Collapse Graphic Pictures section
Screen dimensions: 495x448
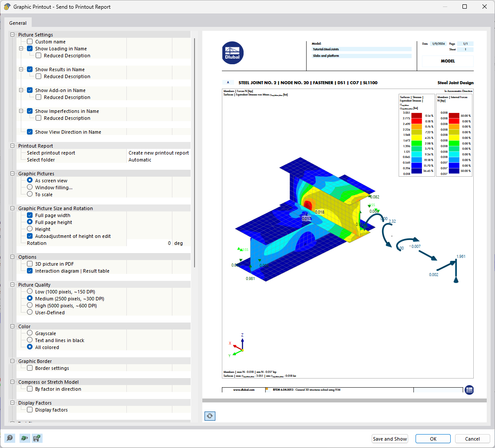point(12,173)
